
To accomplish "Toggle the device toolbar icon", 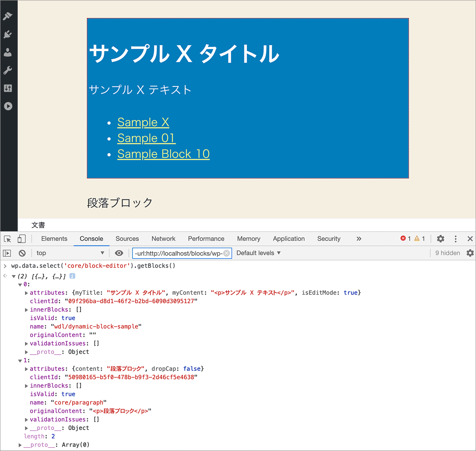I will click(21, 239).
